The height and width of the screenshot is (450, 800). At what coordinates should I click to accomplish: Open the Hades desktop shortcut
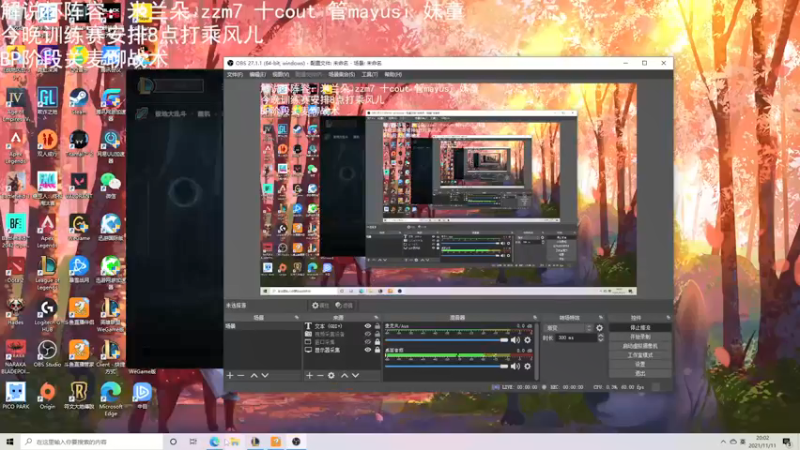pyautogui.click(x=15, y=312)
